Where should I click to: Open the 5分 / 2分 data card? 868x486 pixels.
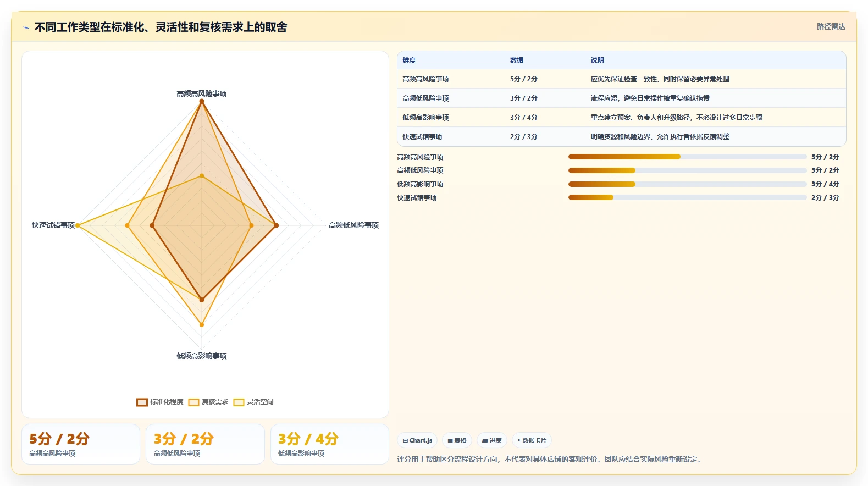coord(81,444)
